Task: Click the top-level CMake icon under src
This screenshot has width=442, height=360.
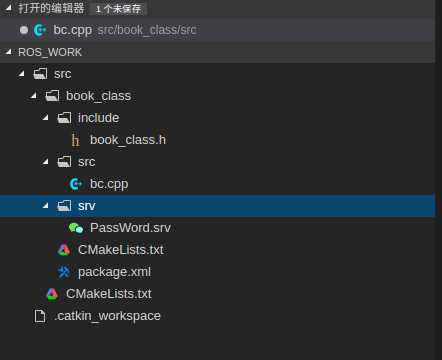Action: point(52,294)
